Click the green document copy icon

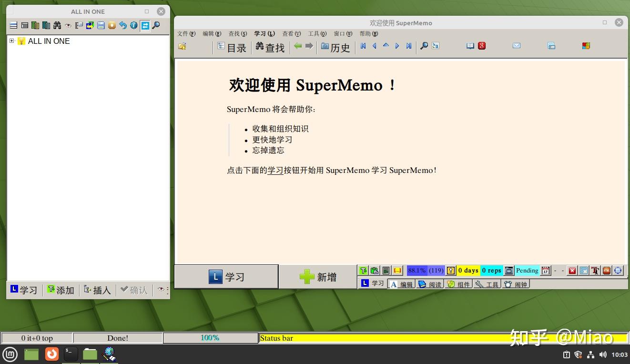click(x=35, y=25)
